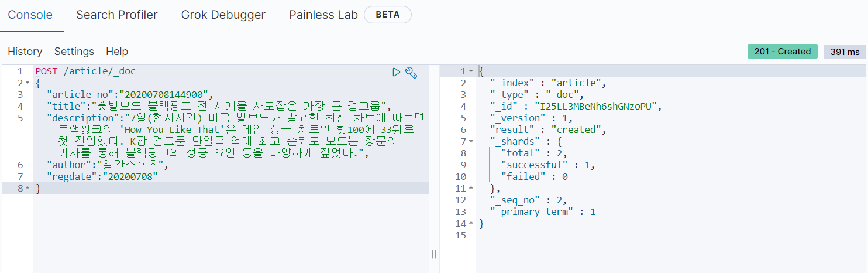Open the History menu
Screen dimensions: 868x273
pos(25,52)
